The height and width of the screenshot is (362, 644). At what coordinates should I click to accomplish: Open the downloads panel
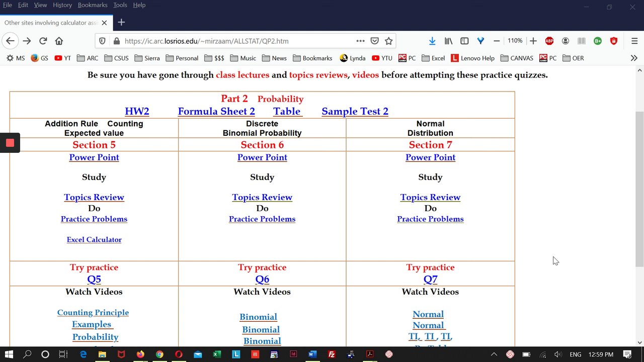pyautogui.click(x=432, y=41)
